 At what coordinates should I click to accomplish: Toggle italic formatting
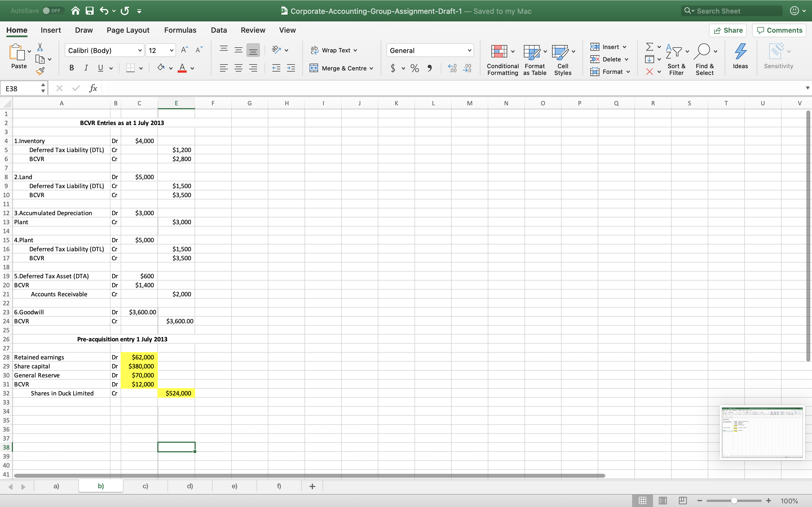coord(86,68)
